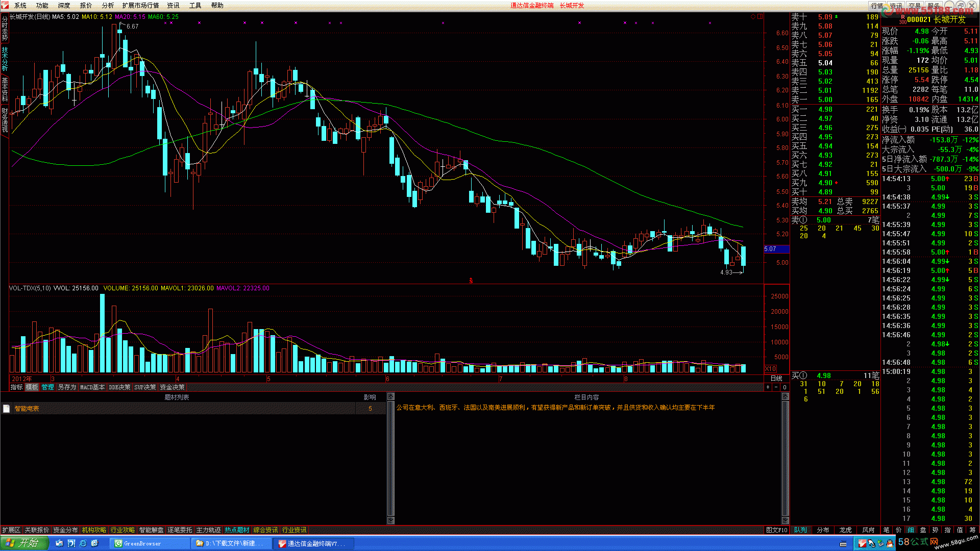This screenshot has width=980, height=551.
Task: Open the 扩展区 bottom tab
Action: [11, 530]
